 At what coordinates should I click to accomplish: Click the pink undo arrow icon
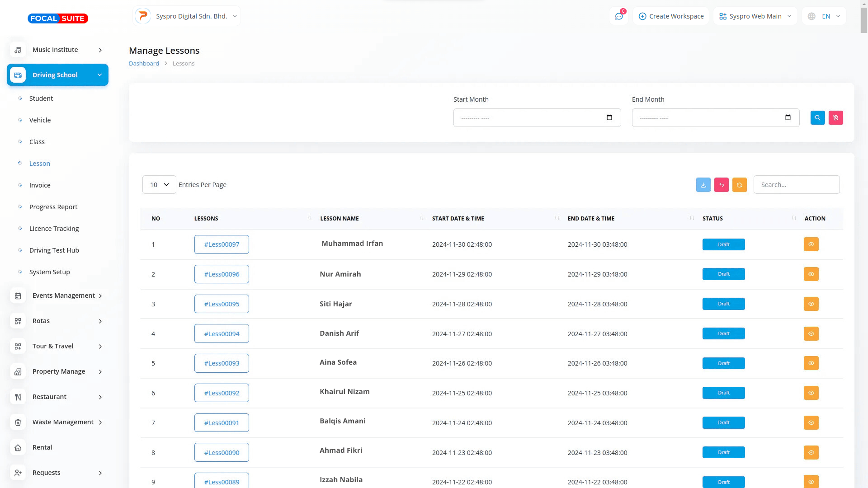[721, 185]
